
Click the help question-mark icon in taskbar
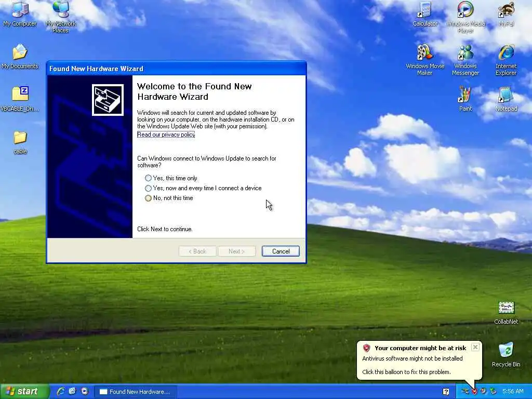(446, 392)
